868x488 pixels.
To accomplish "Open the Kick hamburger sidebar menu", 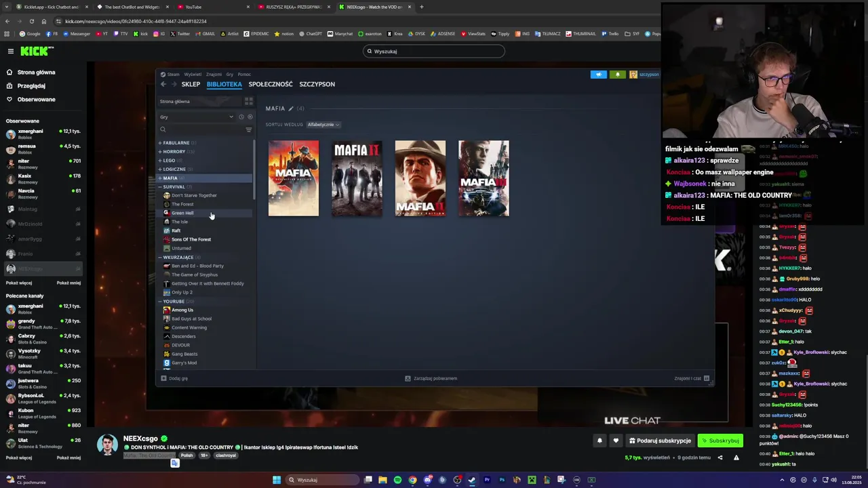I will point(10,51).
